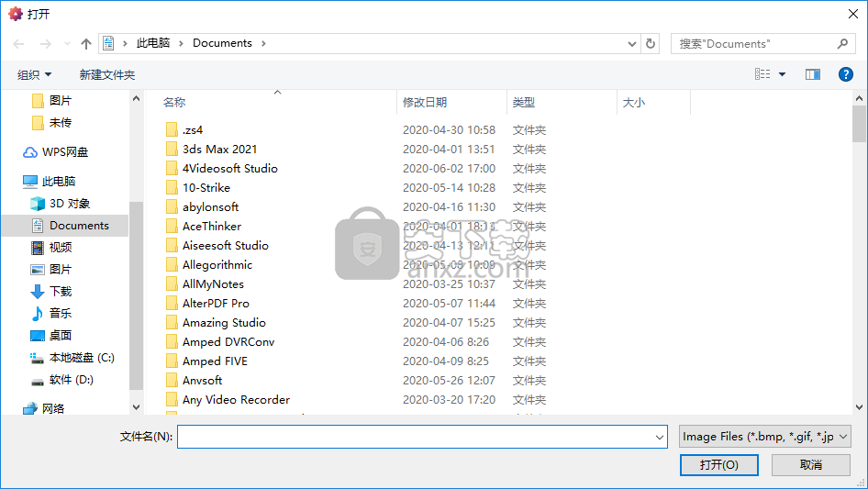Select the 10-Strike folder
The width and height of the screenshot is (868, 489).
[x=198, y=188]
